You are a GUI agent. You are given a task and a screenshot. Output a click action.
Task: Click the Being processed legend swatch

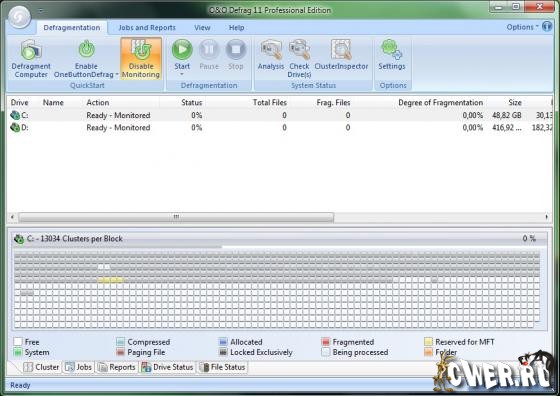point(326,352)
